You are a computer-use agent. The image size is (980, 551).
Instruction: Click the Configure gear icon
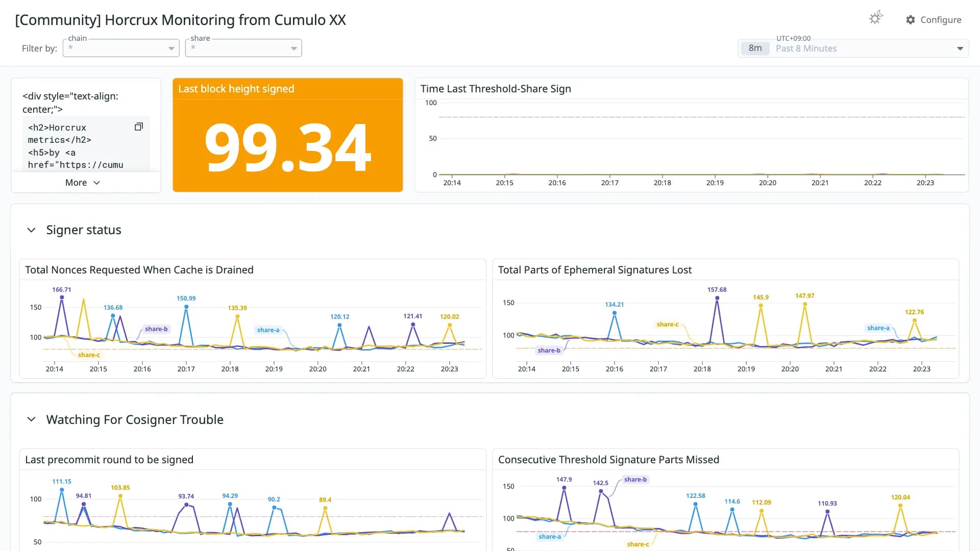pos(911,20)
